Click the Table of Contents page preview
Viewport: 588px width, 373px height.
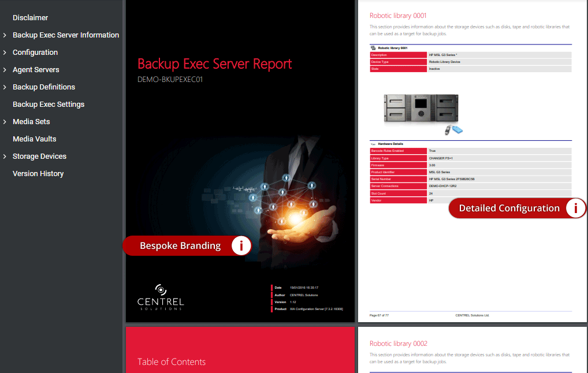[240, 349]
